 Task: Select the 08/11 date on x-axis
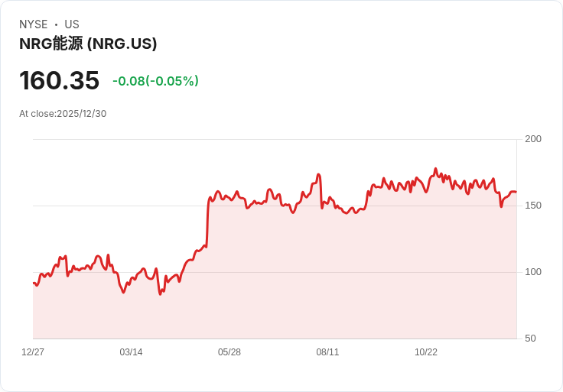[327, 352]
